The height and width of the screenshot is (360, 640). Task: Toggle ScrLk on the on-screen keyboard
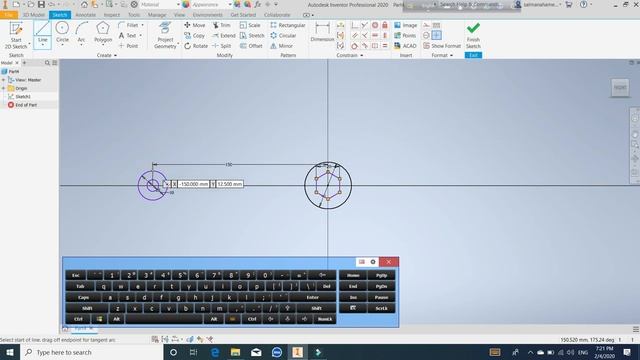click(x=381, y=308)
